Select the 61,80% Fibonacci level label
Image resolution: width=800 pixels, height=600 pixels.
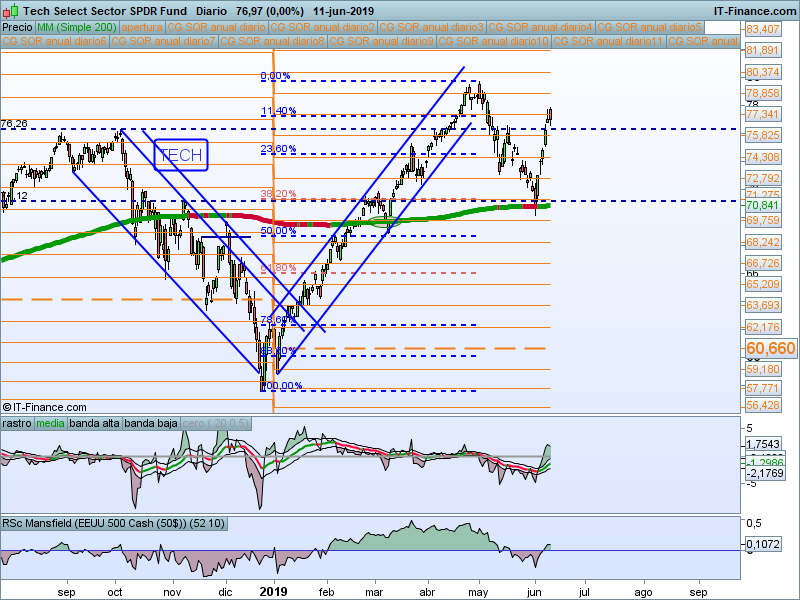tap(278, 267)
